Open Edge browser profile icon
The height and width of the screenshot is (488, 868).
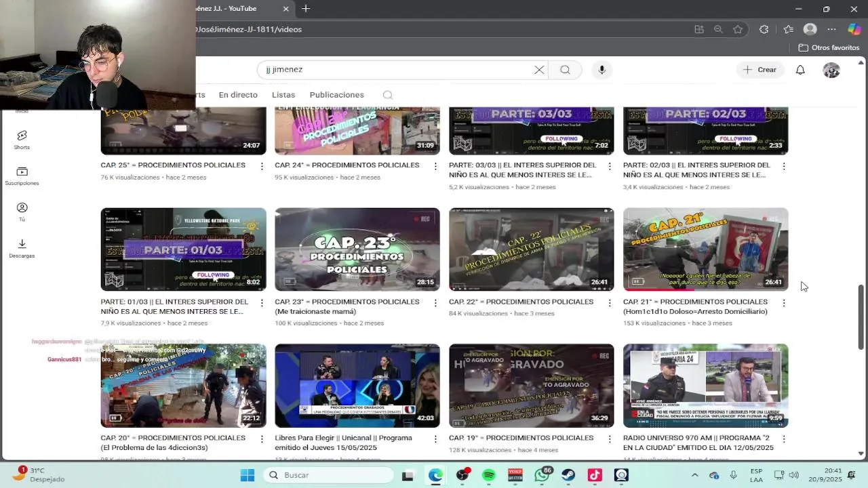(810, 29)
